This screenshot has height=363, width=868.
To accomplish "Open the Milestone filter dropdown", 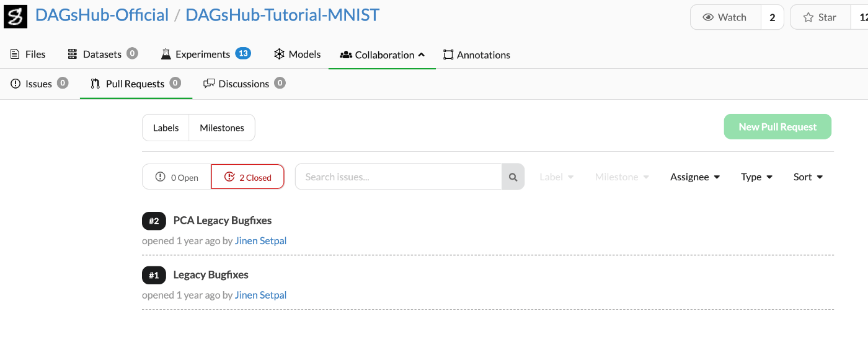I will click(x=622, y=177).
